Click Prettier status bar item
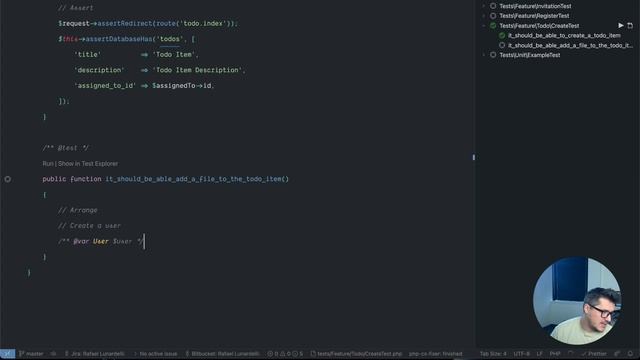 click(594, 354)
